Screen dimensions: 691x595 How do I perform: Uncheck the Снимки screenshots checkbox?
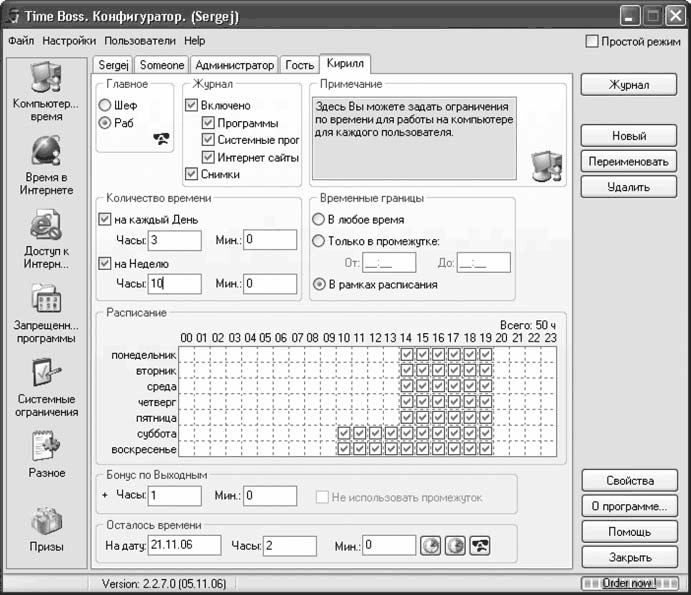[192, 173]
